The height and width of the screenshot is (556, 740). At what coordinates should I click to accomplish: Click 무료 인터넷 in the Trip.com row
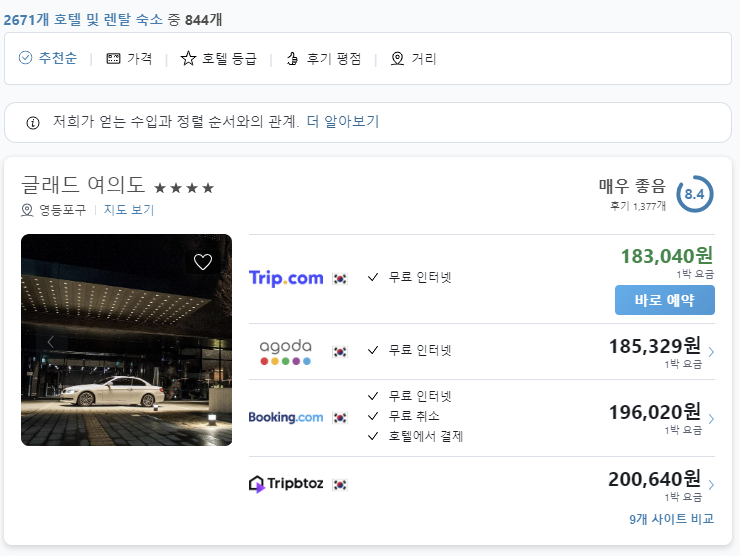coord(420,277)
